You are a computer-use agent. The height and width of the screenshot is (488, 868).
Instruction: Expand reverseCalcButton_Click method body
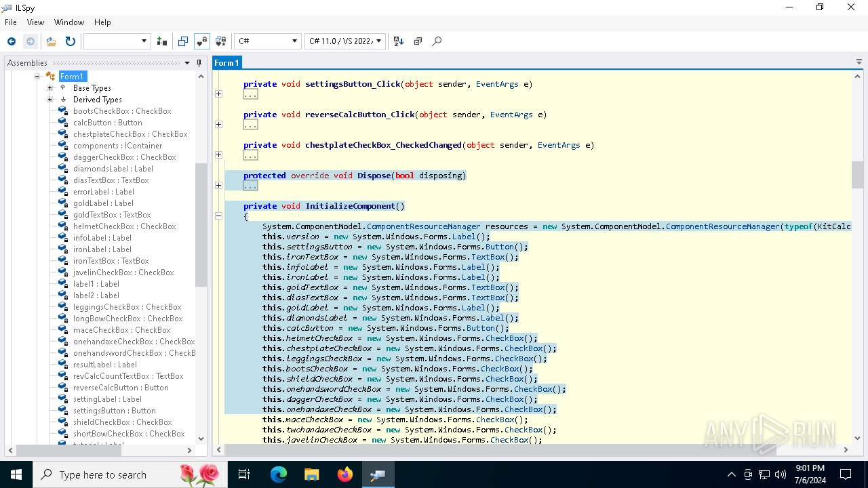(218, 125)
